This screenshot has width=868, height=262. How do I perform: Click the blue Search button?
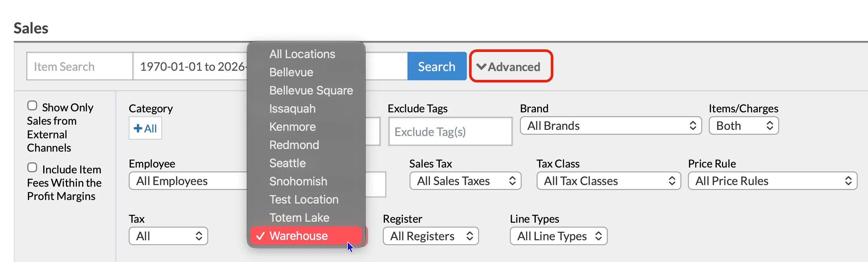(437, 67)
